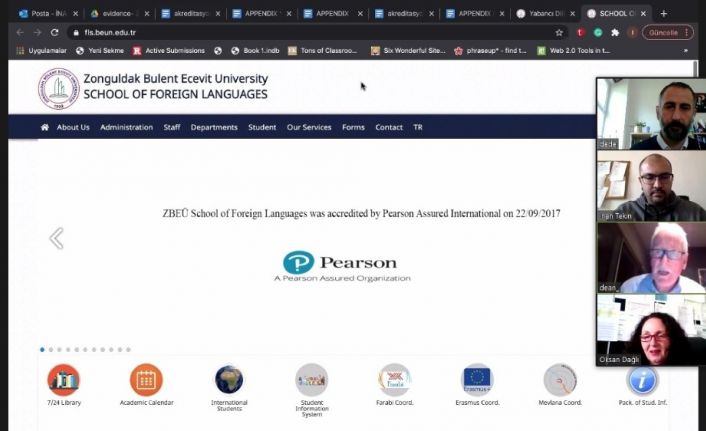Open the Active Submissions bookmark
This screenshot has width=706, height=431.
[169, 50]
